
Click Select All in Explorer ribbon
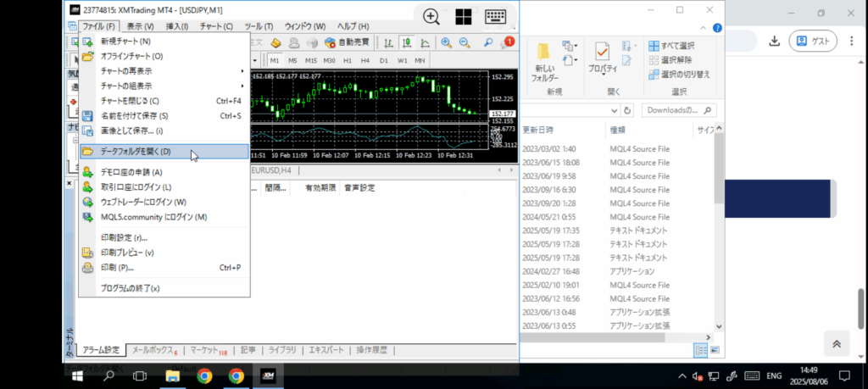pos(676,46)
